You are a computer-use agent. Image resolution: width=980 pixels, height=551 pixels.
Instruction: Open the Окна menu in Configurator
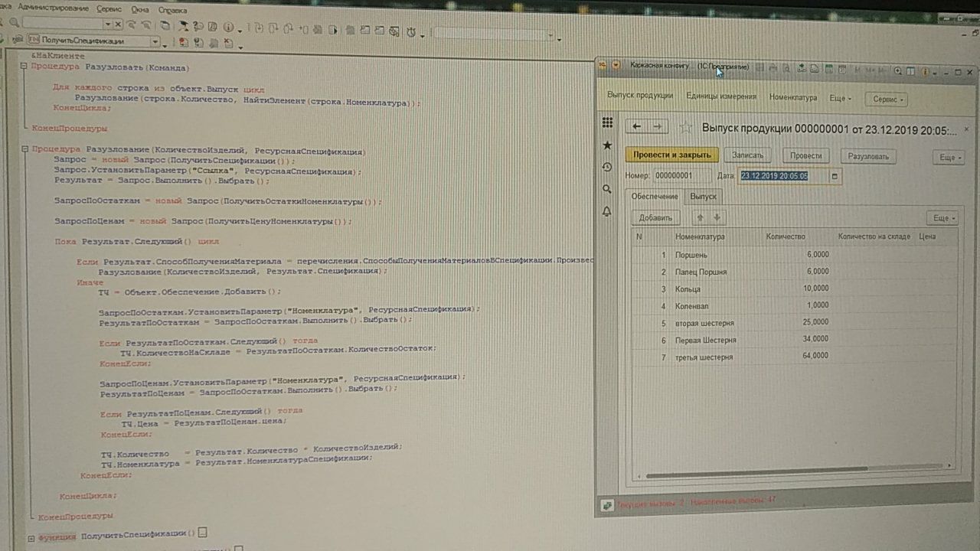tap(140, 10)
